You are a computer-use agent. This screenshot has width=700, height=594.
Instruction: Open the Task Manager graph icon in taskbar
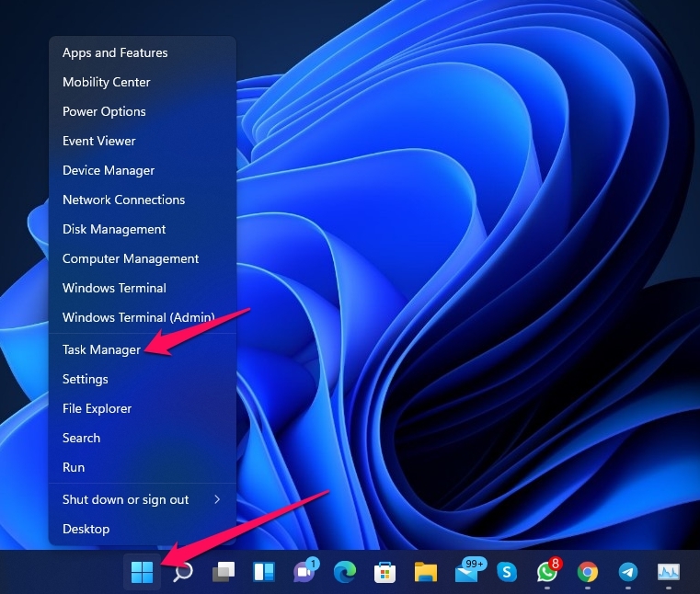[669, 572]
